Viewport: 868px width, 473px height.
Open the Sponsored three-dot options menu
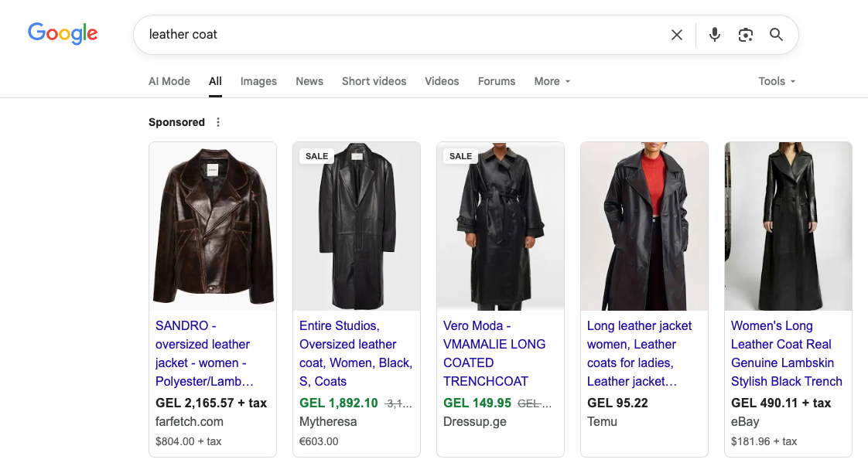(218, 122)
